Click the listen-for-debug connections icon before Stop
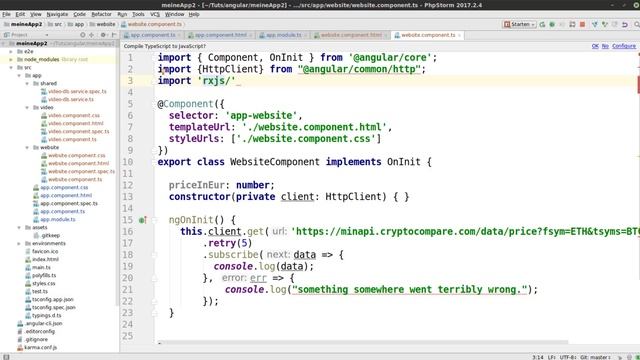The height and width of the screenshot is (360, 640). (x=572, y=24)
